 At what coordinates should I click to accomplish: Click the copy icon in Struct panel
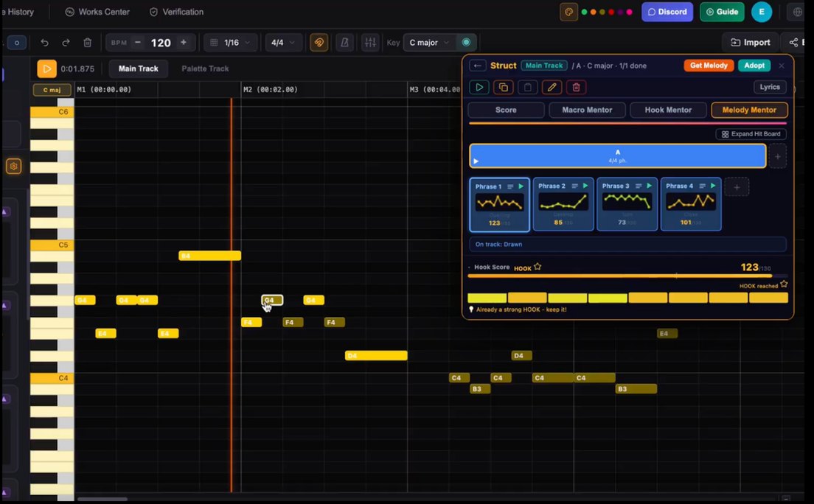tap(504, 87)
